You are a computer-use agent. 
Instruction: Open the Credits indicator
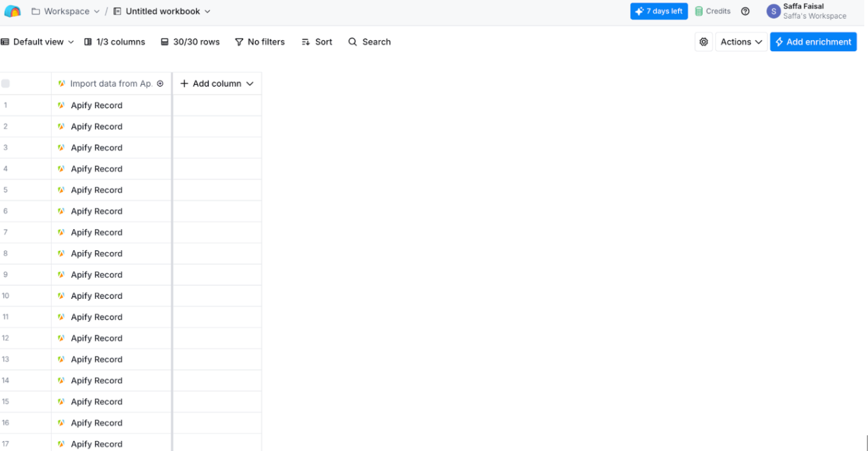tap(712, 11)
